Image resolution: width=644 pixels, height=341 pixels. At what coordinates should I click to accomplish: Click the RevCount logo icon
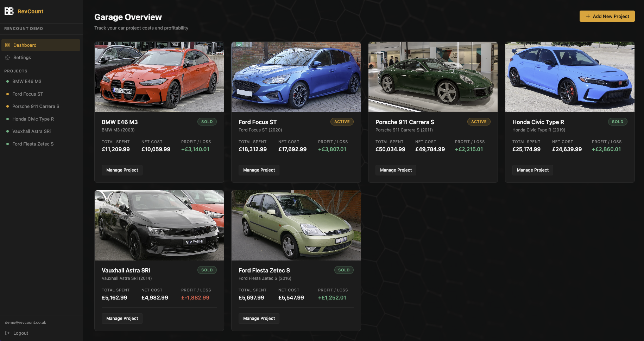(x=9, y=11)
